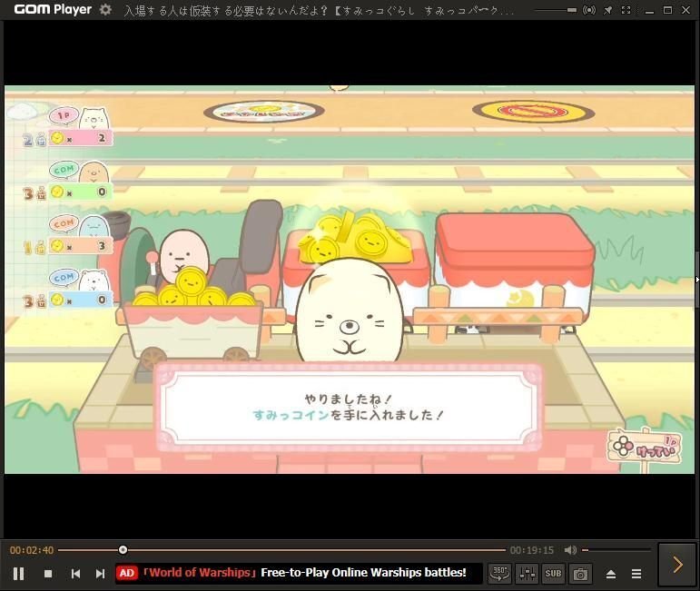
Task: Skip to the previous track
Action: pyautogui.click(x=76, y=574)
